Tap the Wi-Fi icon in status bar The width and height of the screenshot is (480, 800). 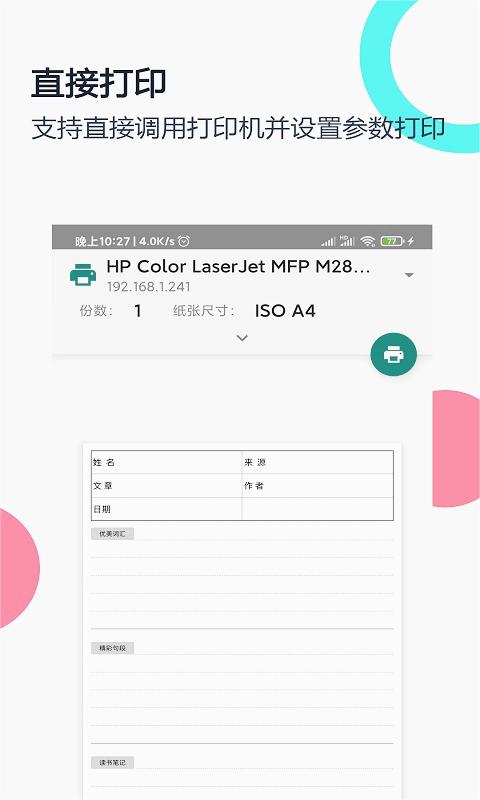pyautogui.click(x=367, y=241)
